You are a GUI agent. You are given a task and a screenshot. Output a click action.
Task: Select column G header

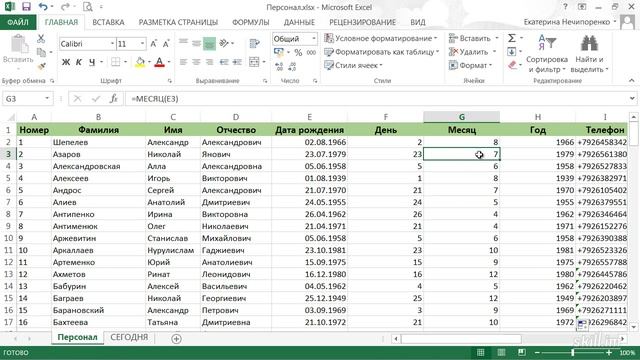(461, 117)
